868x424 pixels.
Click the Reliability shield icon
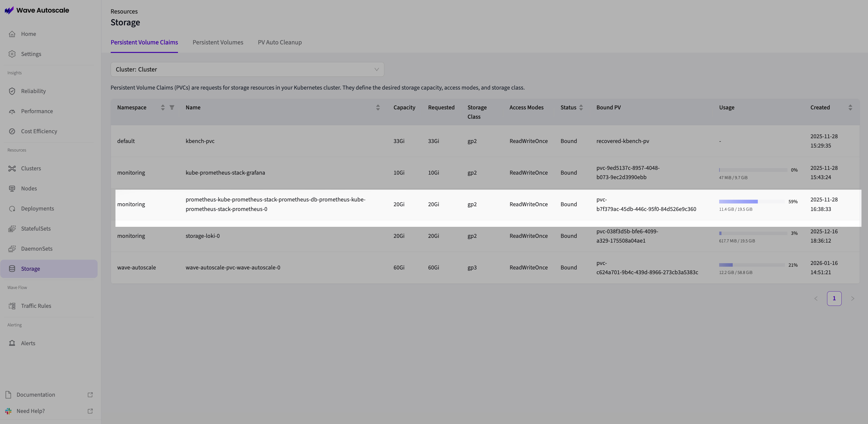(12, 91)
